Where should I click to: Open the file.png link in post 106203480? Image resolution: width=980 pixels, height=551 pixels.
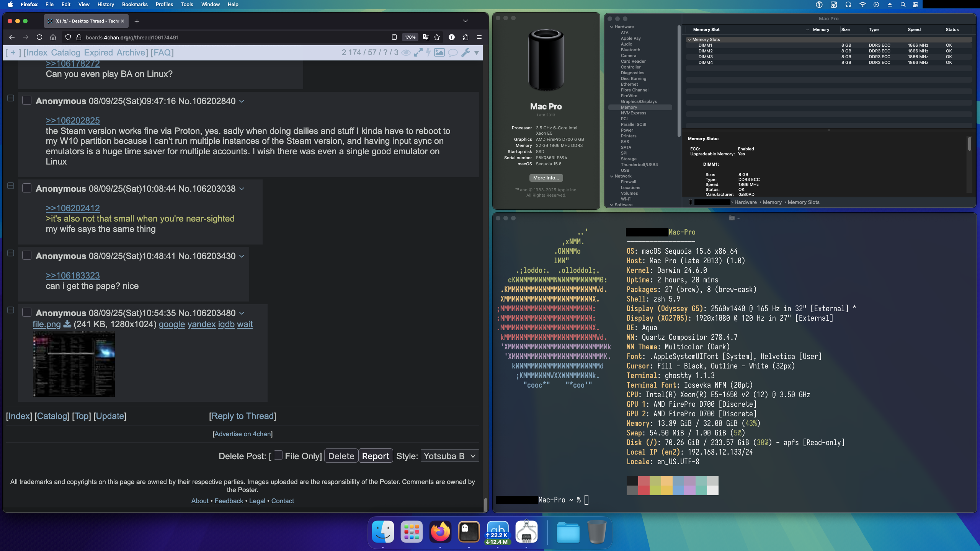tap(47, 324)
